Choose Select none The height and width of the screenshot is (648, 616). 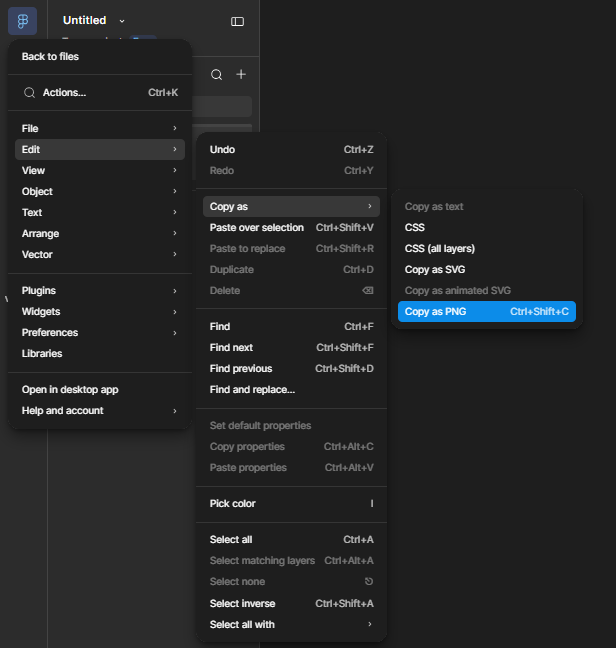click(x=291, y=582)
